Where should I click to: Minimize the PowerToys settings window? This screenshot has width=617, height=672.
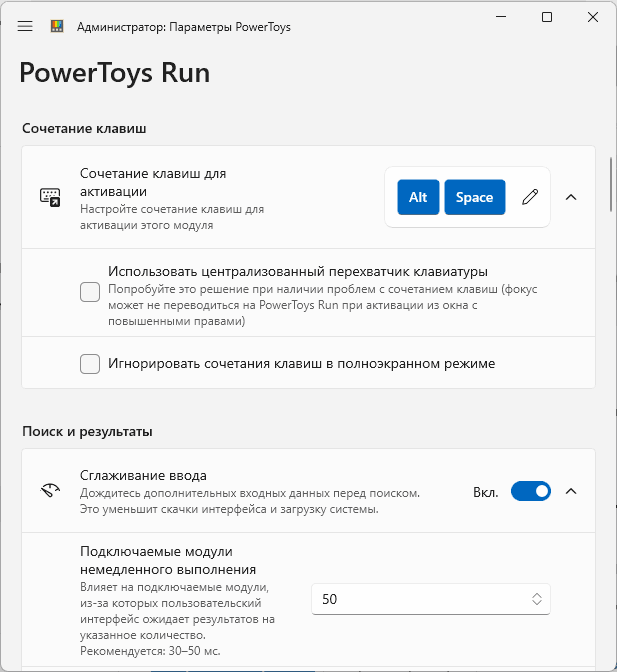point(501,17)
